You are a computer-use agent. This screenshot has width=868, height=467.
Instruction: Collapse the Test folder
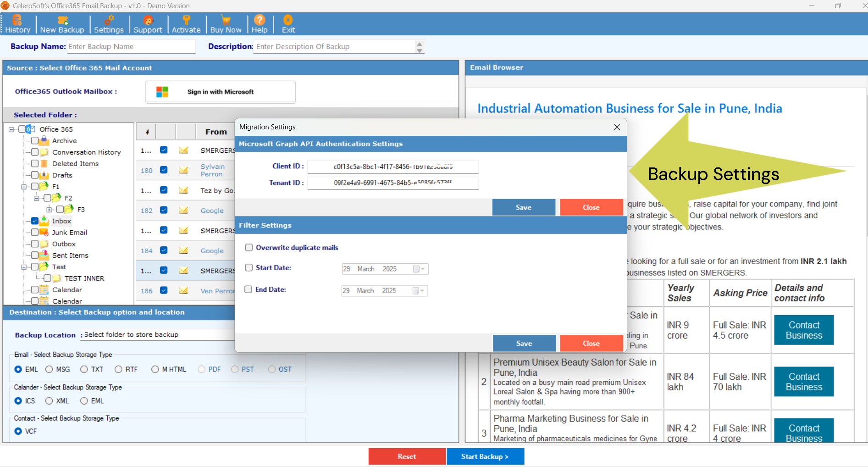coord(23,267)
